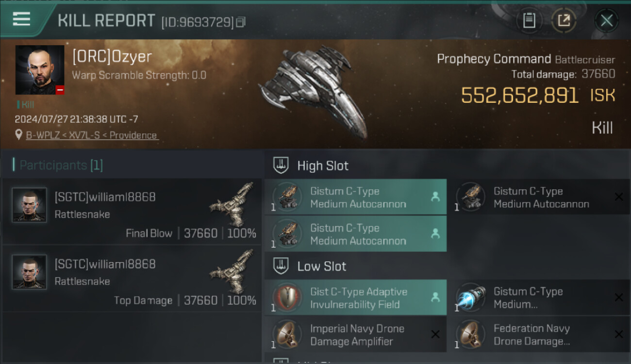This screenshot has height=364, width=631.
Task: Open the hamburger menu beside Kill Report
Action: 21,19
